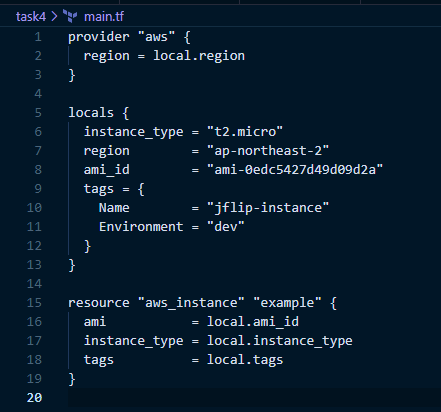The image size is (441, 412).
Task: Click the "jflip-instance" string value
Action: 268,208
